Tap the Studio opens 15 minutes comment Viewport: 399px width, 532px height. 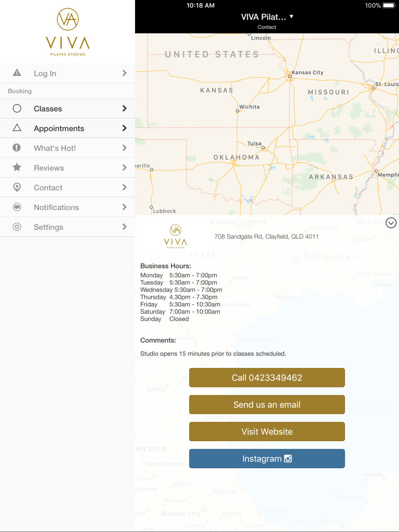pos(213,354)
